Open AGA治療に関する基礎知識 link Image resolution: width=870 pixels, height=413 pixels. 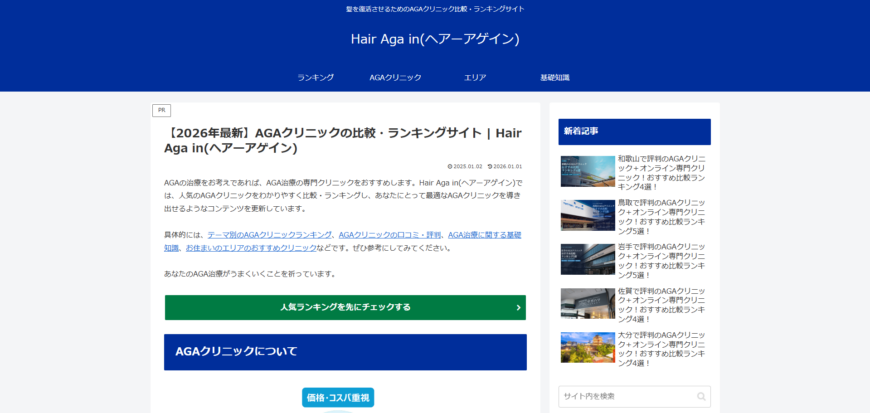coord(484,235)
